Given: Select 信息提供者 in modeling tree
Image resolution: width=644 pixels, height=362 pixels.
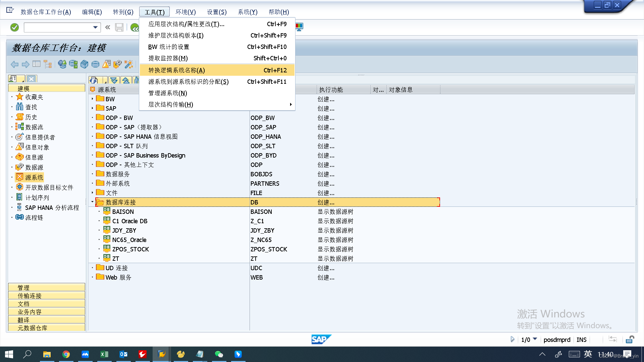Looking at the screenshot, I should tap(40, 137).
